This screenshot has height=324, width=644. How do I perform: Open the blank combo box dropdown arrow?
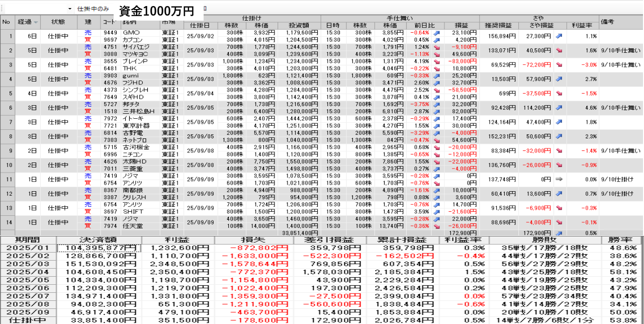click(x=69, y=9)
